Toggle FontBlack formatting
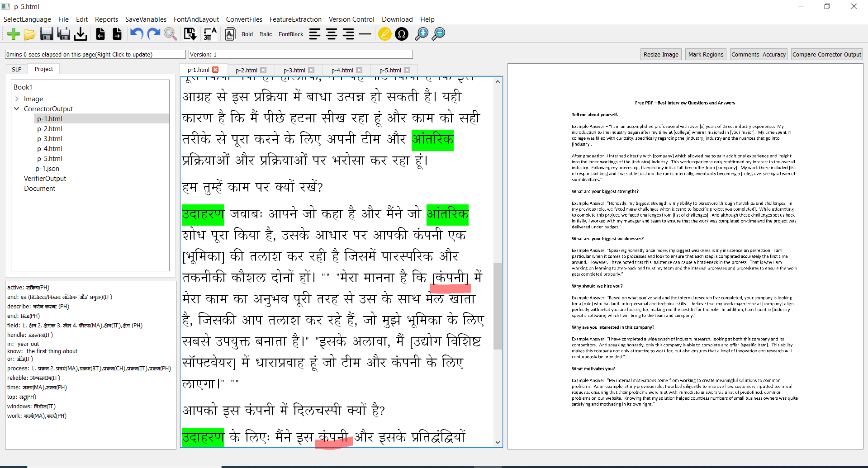868x468 pixels. point(290,34)
